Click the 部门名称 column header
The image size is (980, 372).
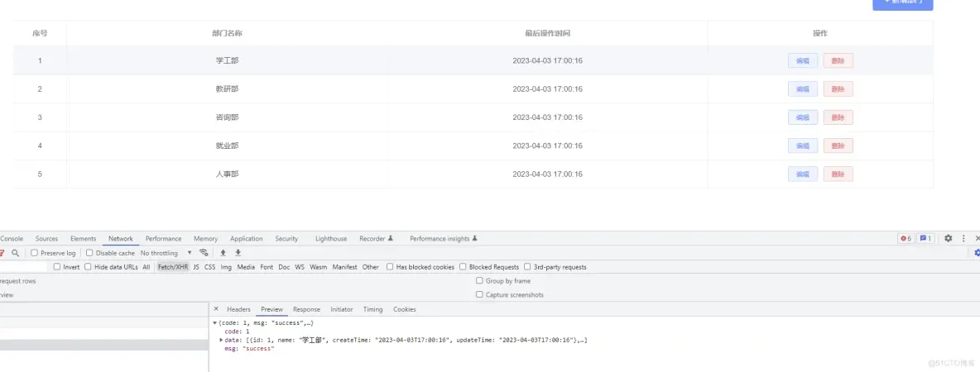pos(227,33)
